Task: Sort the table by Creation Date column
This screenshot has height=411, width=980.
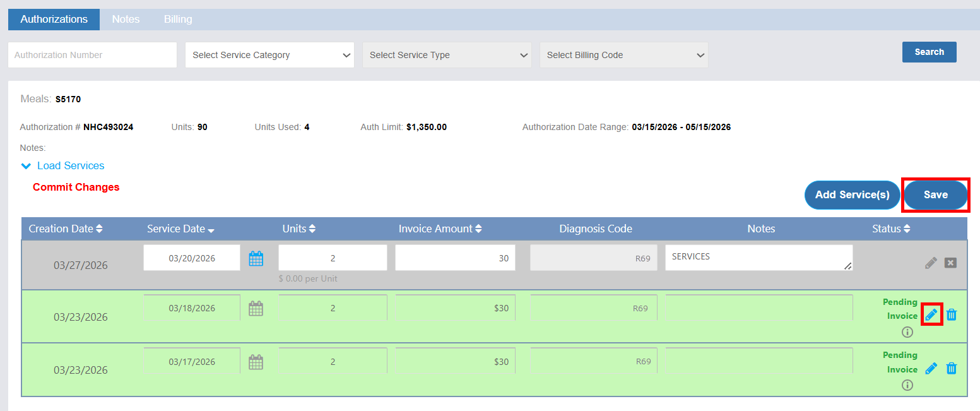Action: tap(66, 229)
